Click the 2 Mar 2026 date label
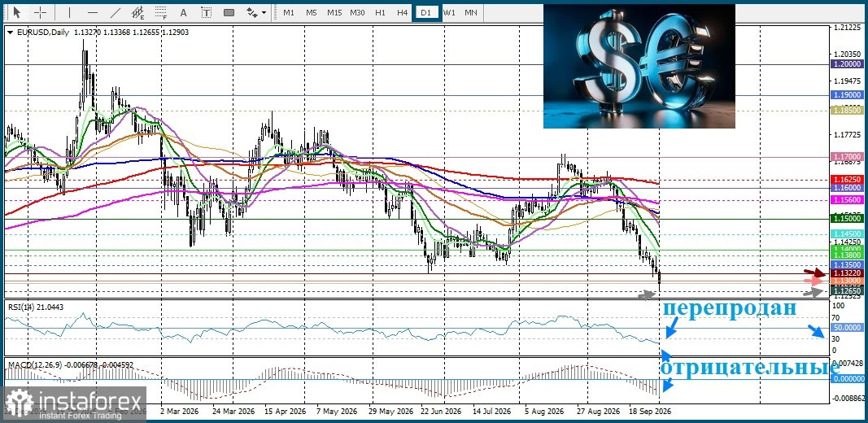This screenshot has height=423, width=868. pyautogui.click(x=179, y=412)
